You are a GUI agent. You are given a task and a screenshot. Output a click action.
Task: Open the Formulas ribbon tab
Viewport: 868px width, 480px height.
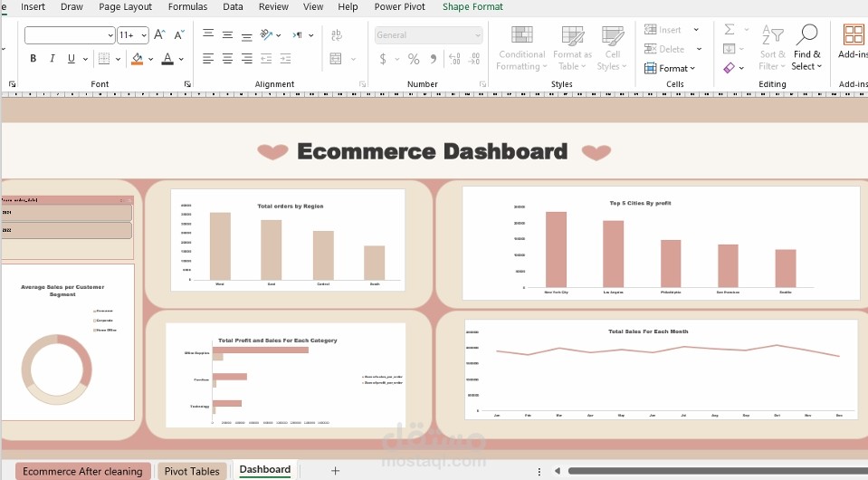187,6
